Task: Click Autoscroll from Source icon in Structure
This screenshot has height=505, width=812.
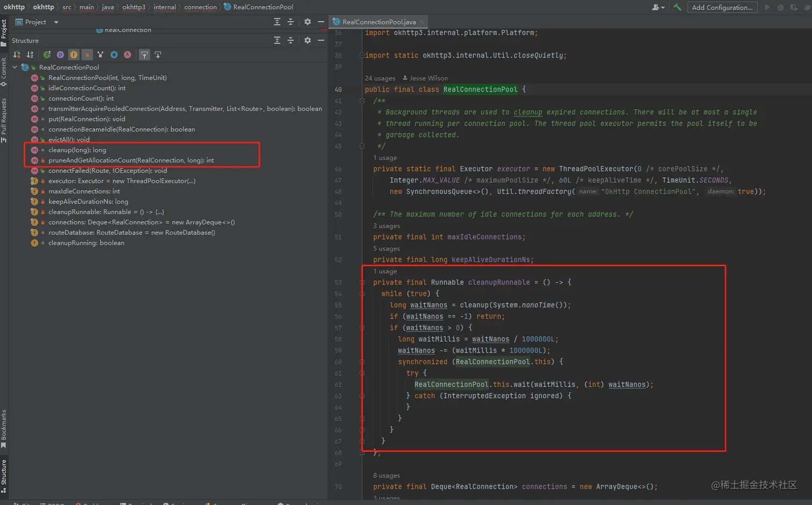Action: pyautogui.click(x=158, y=55)
